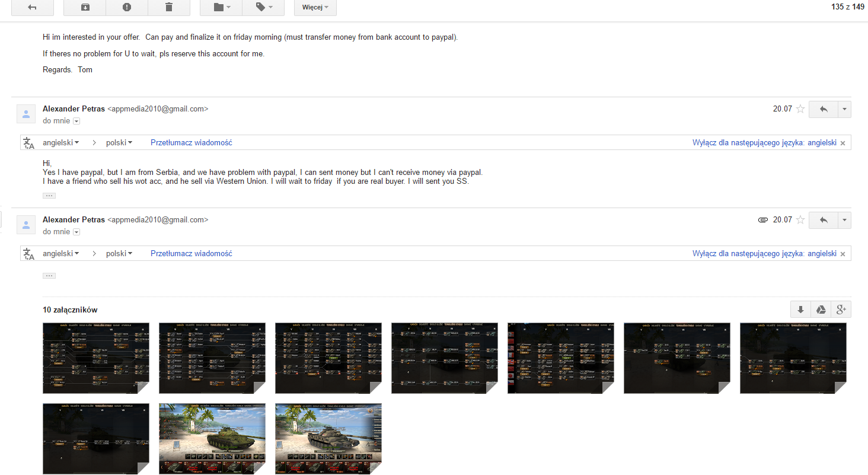This screenshot has width=868, height=475.
Task: Click date 20.07 of first message
Action: (782, 109)
